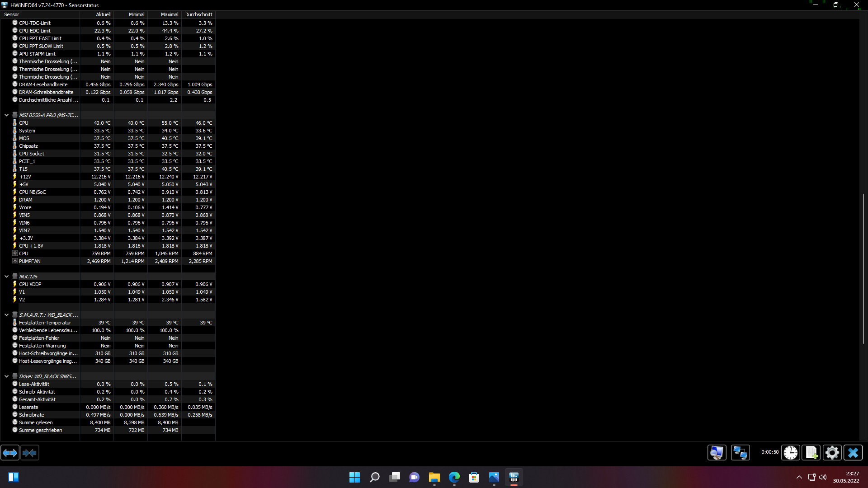The height and width of the screenshot is (488, 868).
Task: Open remote network monitoring icon
Action: (x=740, y=453)
